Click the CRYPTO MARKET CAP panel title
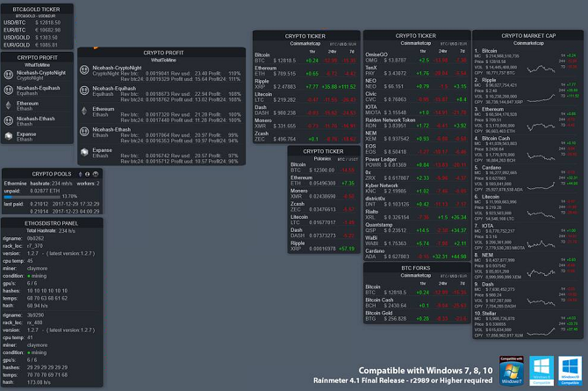588x391 pixels. [528, 36]
